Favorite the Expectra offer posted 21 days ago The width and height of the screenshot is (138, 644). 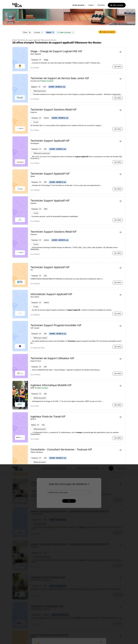coord(120,232)
